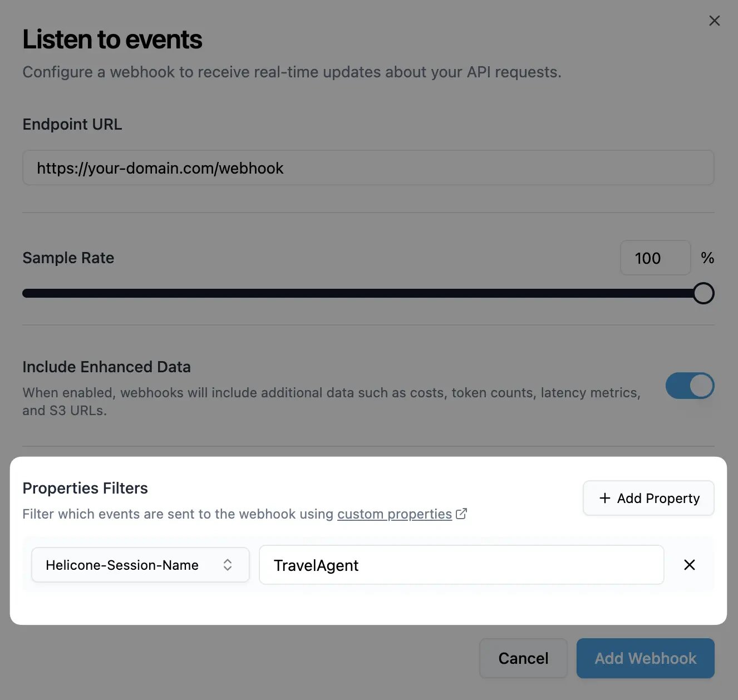Image resolution: width=738 pixels, height=700 pixels.
Task: Click the external link icon beside custom properties
Action: coord(461,514)
